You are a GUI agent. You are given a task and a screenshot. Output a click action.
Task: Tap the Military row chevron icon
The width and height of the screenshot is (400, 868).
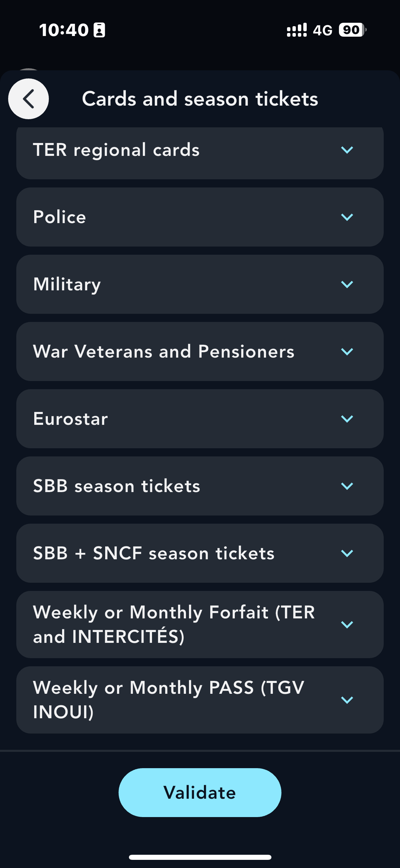click(347, 284)
